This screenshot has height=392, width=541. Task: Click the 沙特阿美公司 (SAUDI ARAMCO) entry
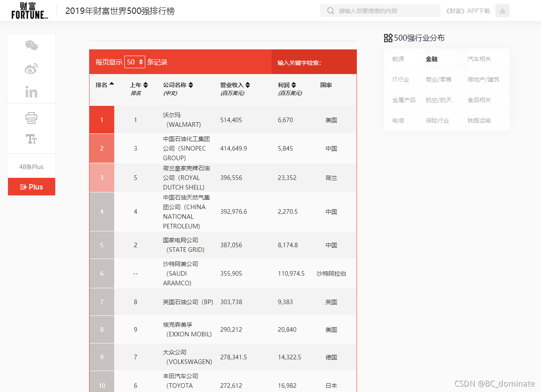pos(181,274)
